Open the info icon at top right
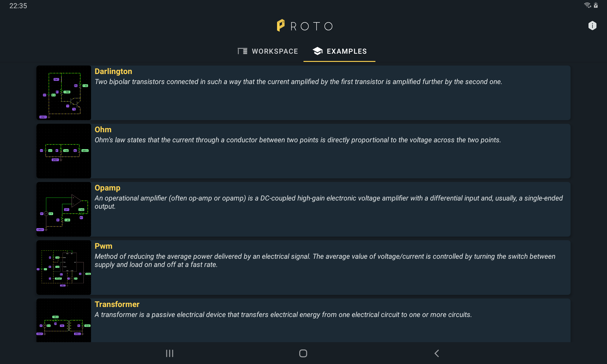This screenshot has width=607, height=364. click(592, 26)
